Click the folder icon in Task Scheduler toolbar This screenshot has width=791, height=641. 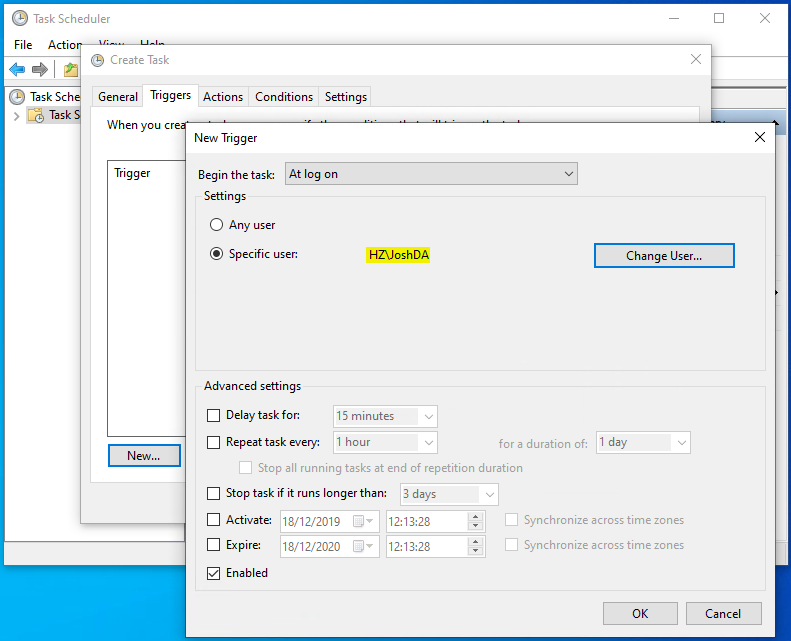coord(71,69)
